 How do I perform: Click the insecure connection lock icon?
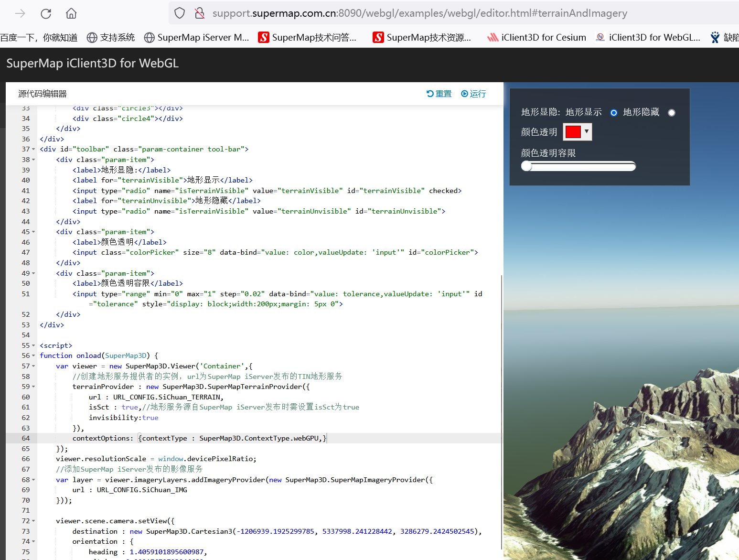point(200,13)
